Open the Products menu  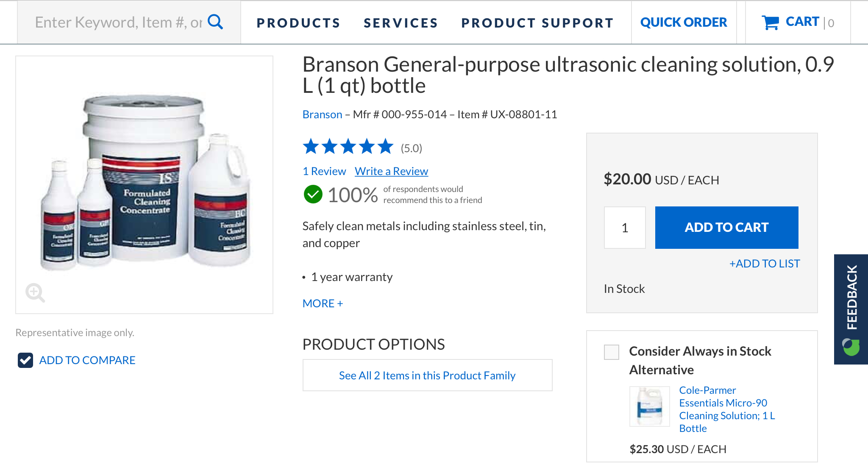[x=298, y=23]
